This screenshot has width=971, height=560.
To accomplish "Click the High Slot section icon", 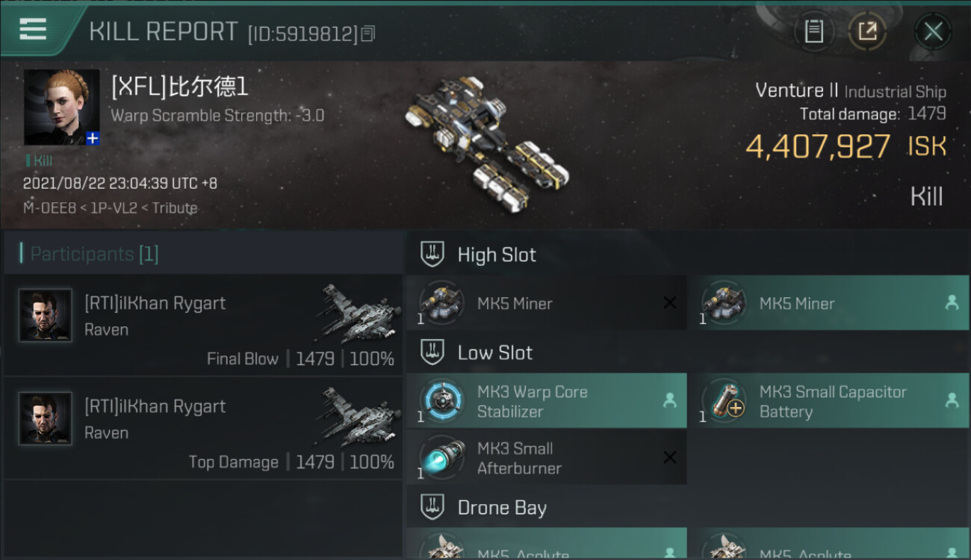I will [x=432, y=254].
